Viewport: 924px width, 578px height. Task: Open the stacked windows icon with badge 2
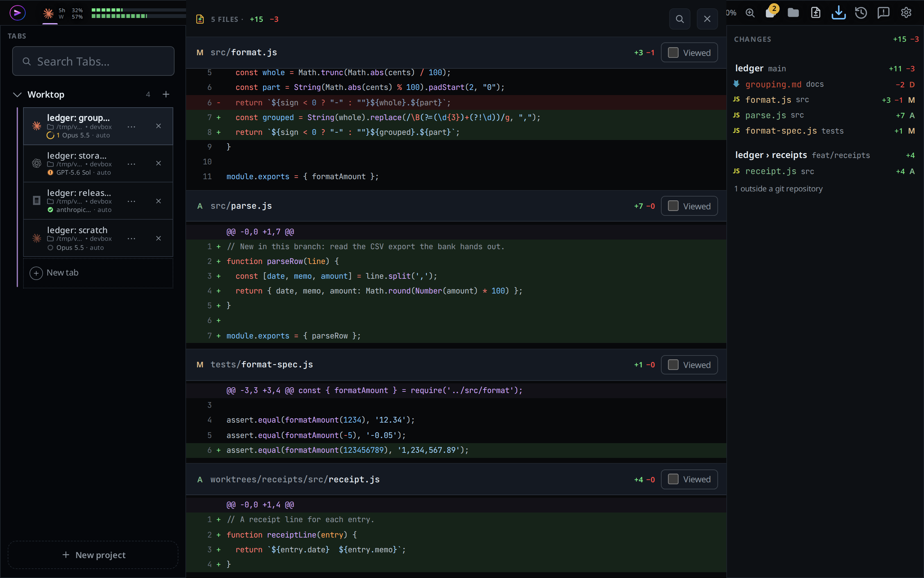[x=771, y=12]
